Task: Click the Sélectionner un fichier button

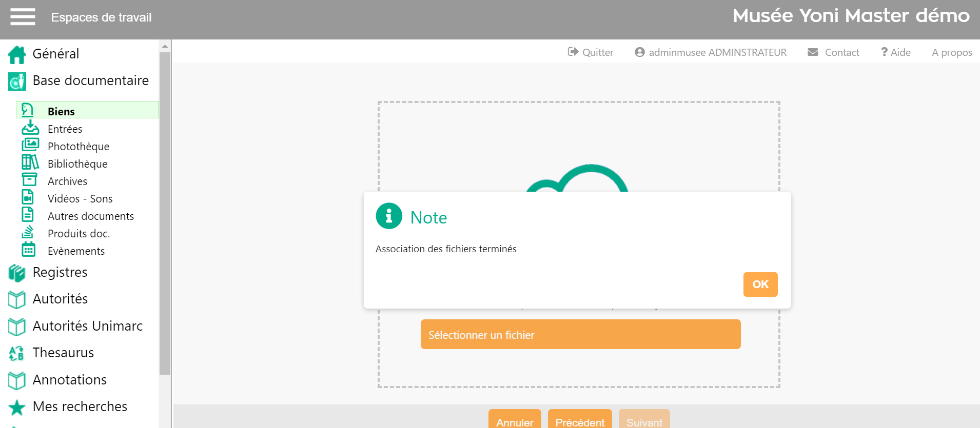Action: point(580,335)
